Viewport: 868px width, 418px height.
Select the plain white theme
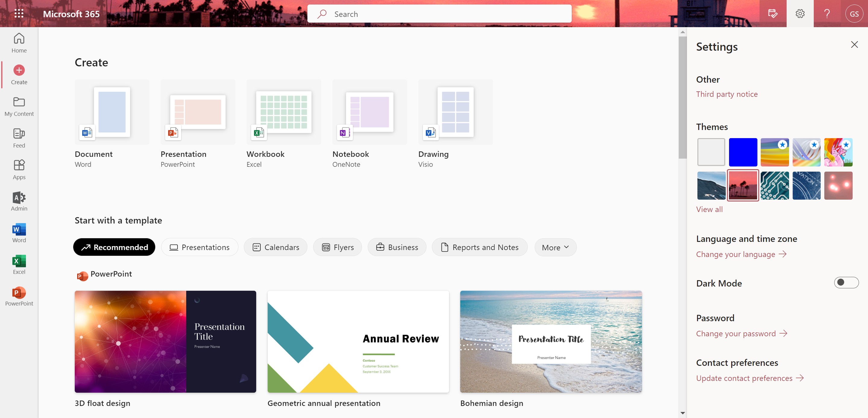coord(711,152)
